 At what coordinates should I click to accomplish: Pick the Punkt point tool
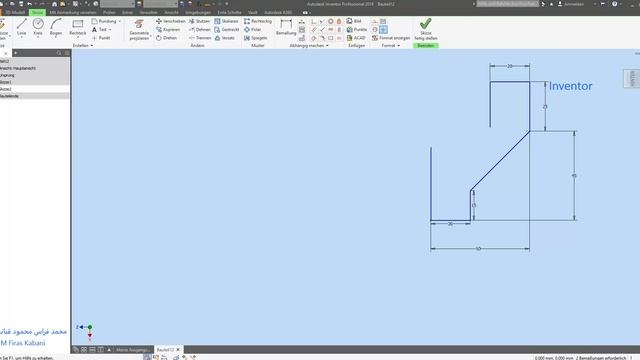pos(101,38)
